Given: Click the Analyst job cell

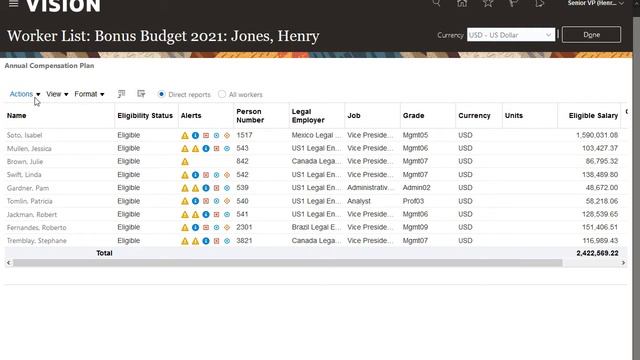Looking at the screenshot, I should click(359, 201).
